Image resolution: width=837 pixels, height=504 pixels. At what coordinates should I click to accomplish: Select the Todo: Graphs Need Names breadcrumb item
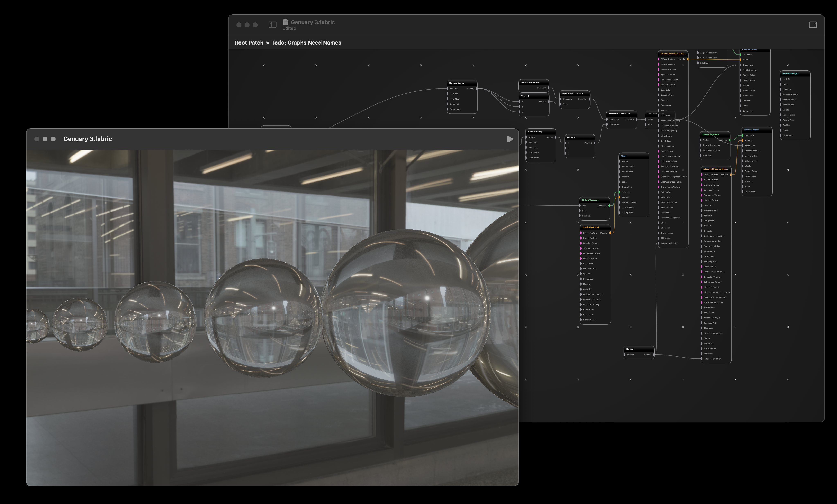click(306, 43)
